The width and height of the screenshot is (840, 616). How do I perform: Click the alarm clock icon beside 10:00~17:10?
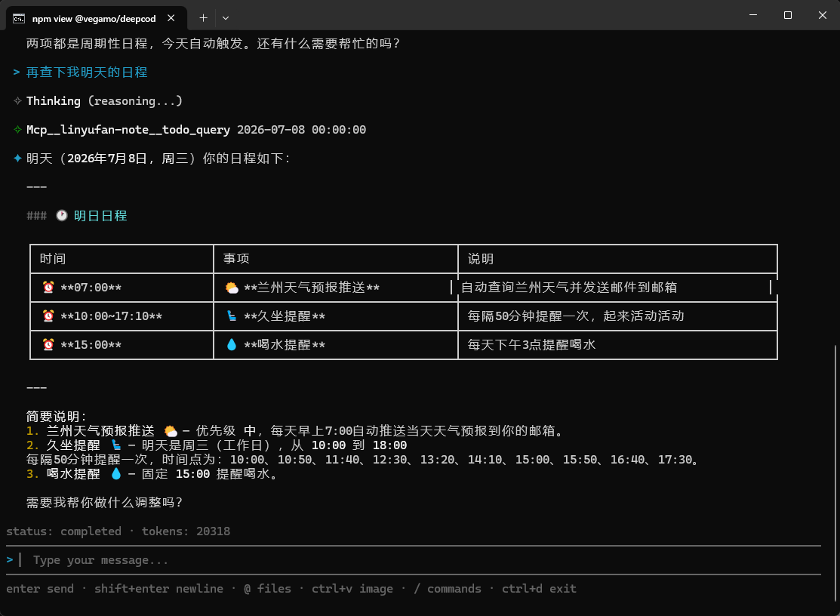click(x=48, y=316)
